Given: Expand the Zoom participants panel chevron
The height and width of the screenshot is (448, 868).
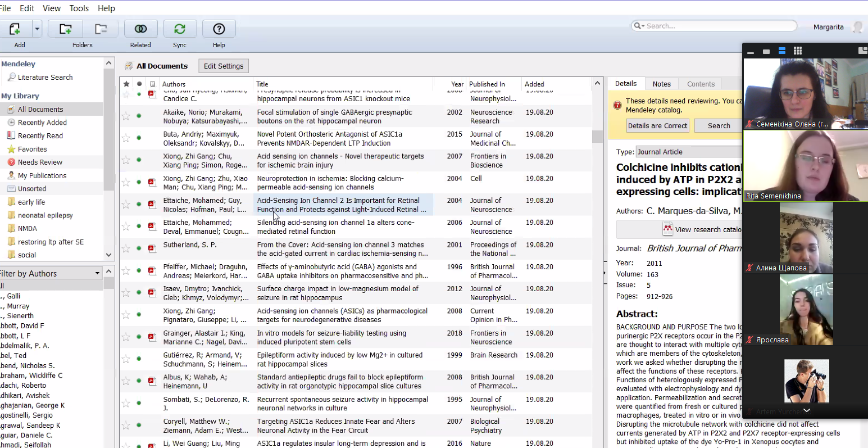Looking at the screenshot, I should coord(806,411).
